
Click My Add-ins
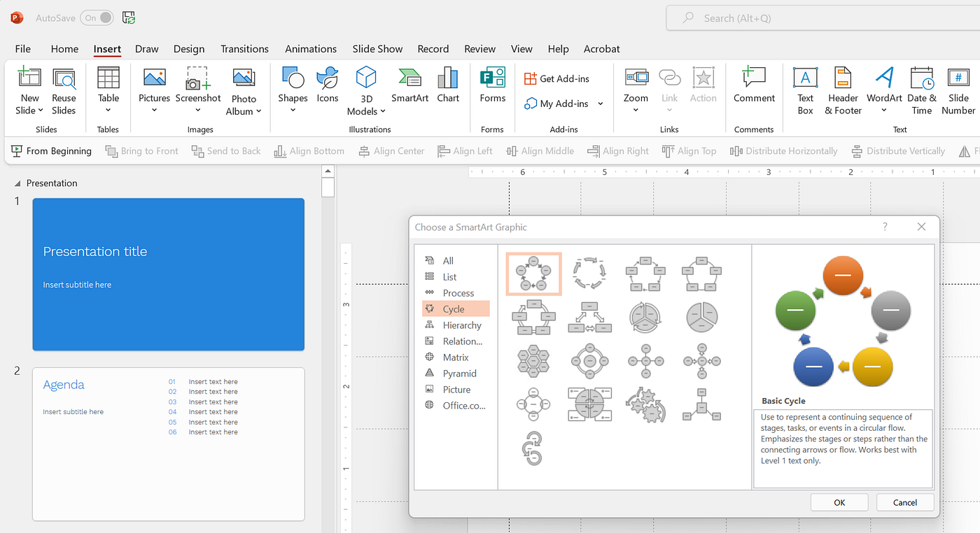(x=556, y=104)
